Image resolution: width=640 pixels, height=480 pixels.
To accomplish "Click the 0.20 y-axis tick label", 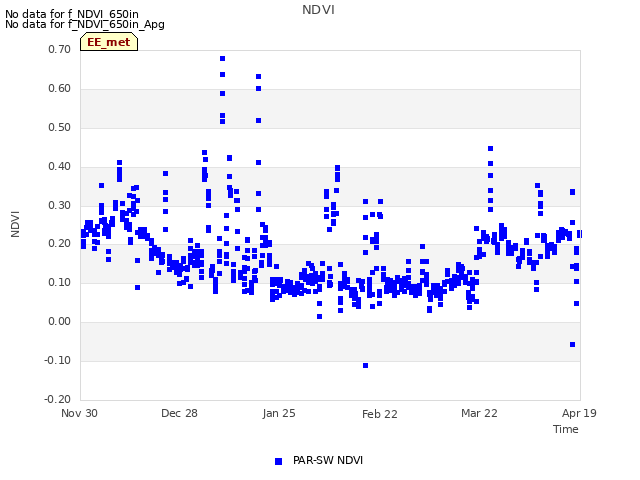I will coord(60,244).
